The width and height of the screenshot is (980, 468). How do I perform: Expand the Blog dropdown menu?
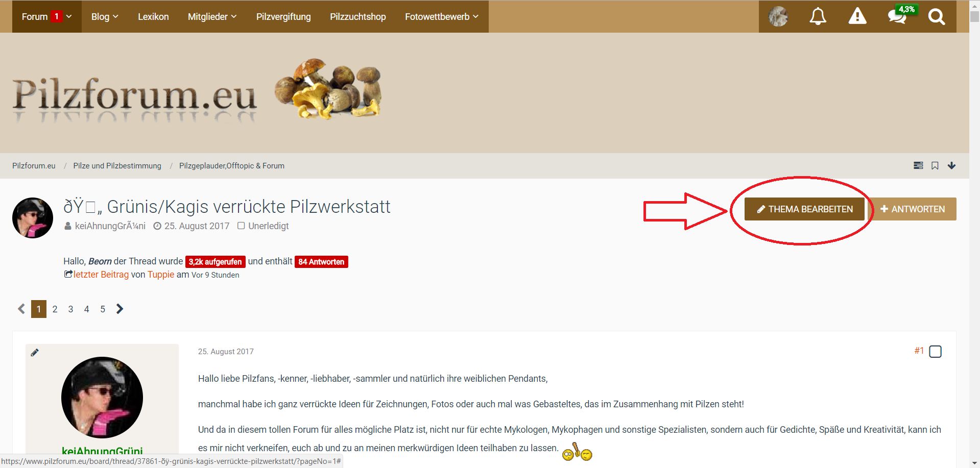105,16
